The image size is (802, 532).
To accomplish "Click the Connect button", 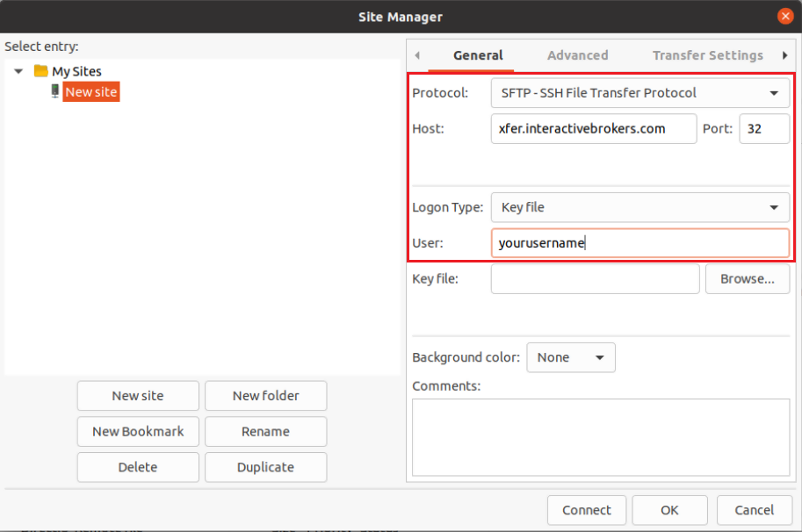I will pos(587,510).
